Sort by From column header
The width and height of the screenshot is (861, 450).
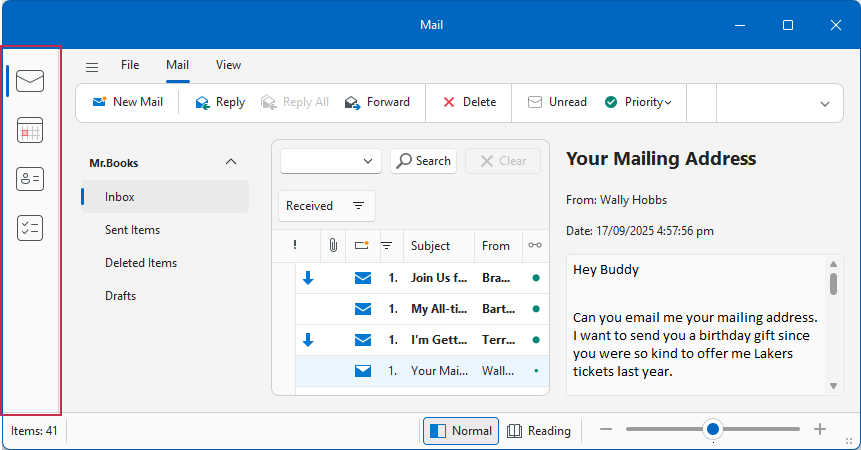[497, 245]
